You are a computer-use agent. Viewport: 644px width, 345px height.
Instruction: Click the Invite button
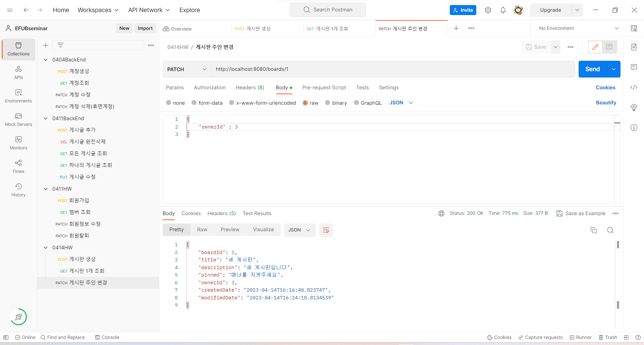tap(463, 10)
